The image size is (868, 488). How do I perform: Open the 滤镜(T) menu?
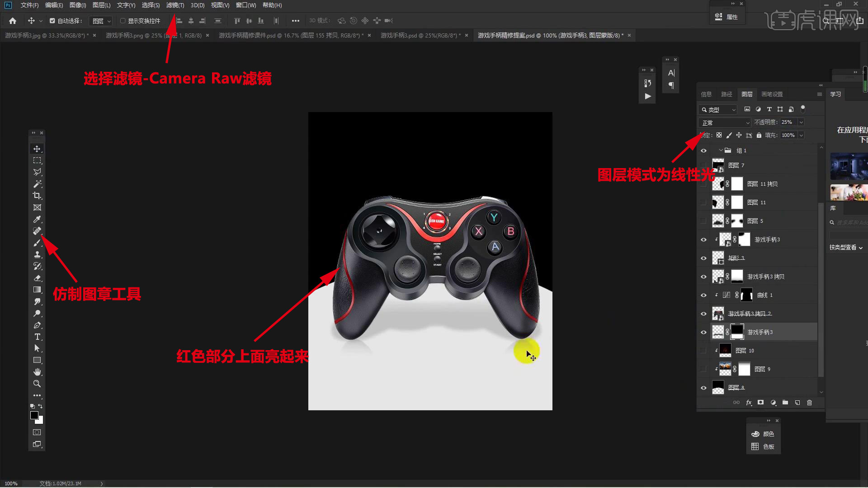pos(175,5)
